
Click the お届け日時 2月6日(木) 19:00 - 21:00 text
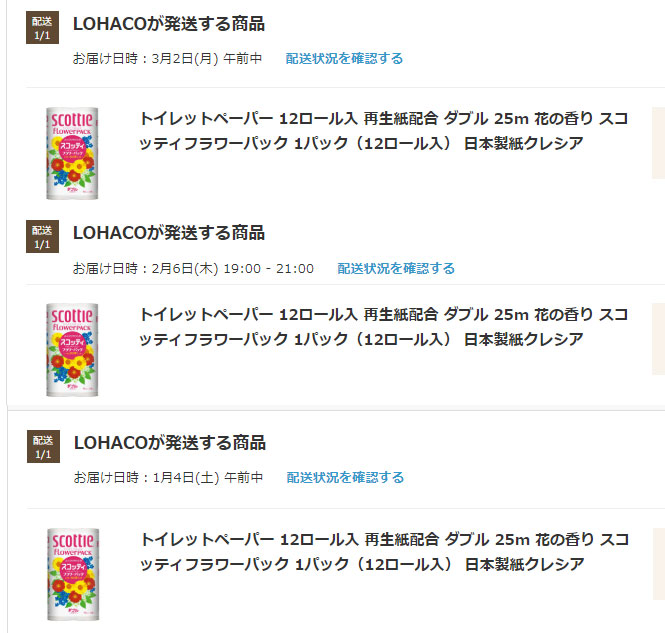pyautogui.click(x=193, y=268)
